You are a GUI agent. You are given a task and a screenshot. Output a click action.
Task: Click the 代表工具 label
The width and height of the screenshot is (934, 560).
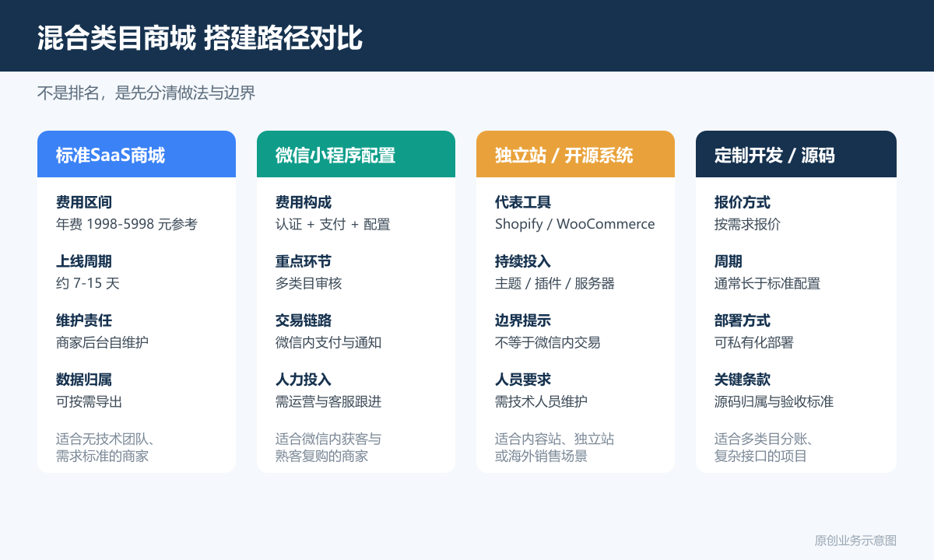(523, 202)
